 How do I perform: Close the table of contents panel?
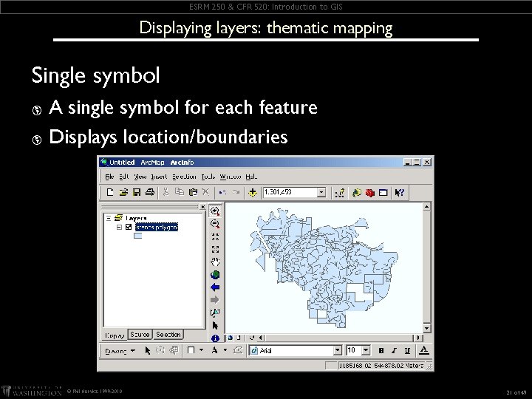click(202, 206)
